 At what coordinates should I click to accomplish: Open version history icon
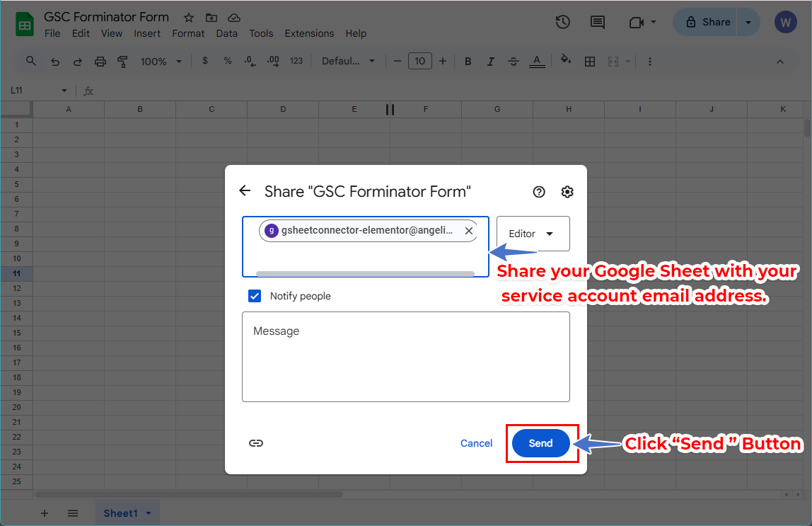(563, 22)
